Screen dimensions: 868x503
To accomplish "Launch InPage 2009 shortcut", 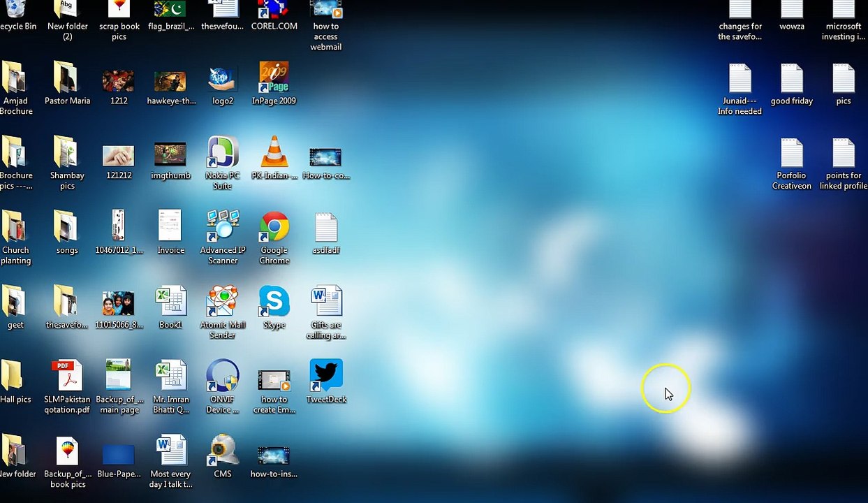I will (x=274, y=83).
